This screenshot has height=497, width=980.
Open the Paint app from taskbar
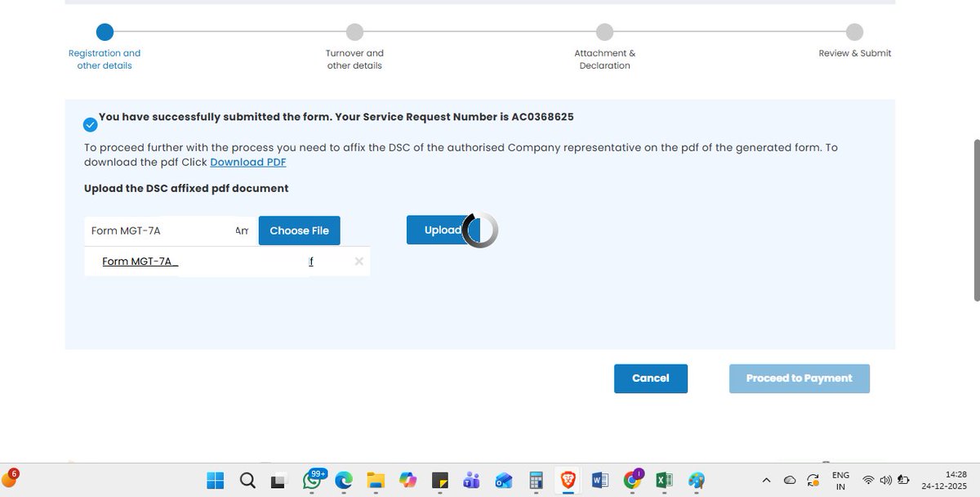(x=696, y=481)
